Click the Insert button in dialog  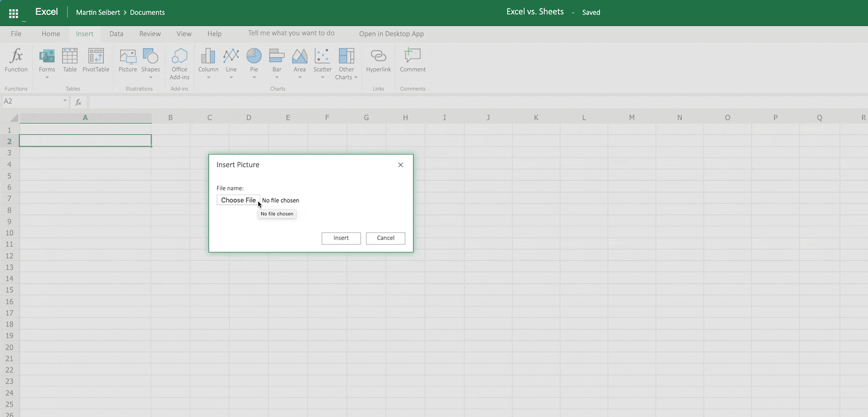(x=341, y=238)
